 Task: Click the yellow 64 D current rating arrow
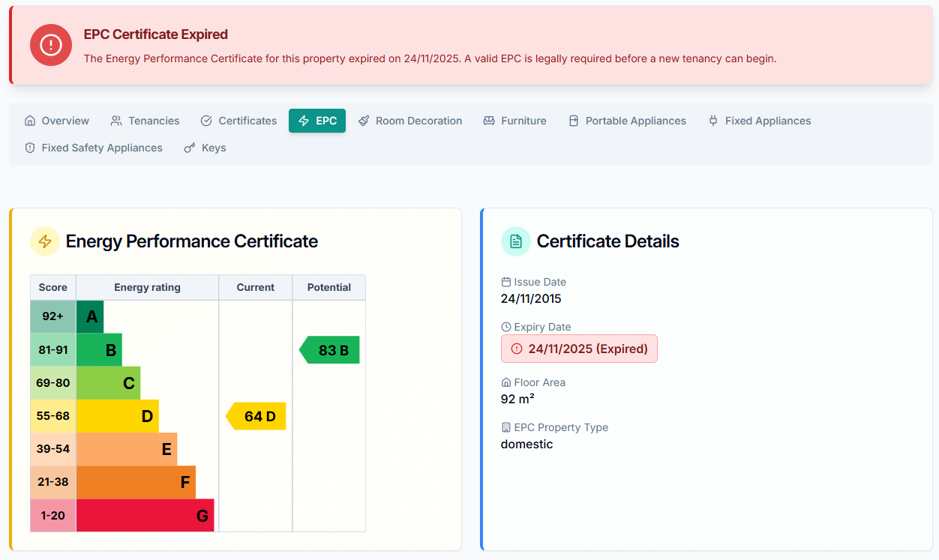click(255, 416)
